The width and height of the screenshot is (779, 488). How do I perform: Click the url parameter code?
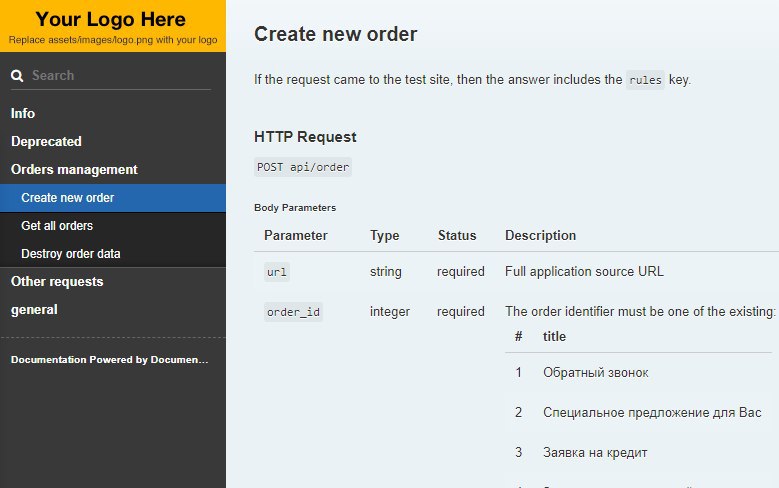(277, 272)
